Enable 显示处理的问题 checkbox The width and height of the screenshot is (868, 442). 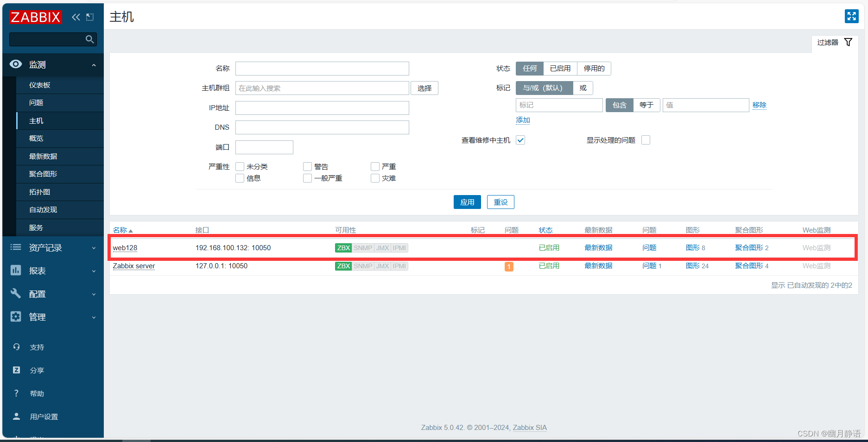(646, 140)
